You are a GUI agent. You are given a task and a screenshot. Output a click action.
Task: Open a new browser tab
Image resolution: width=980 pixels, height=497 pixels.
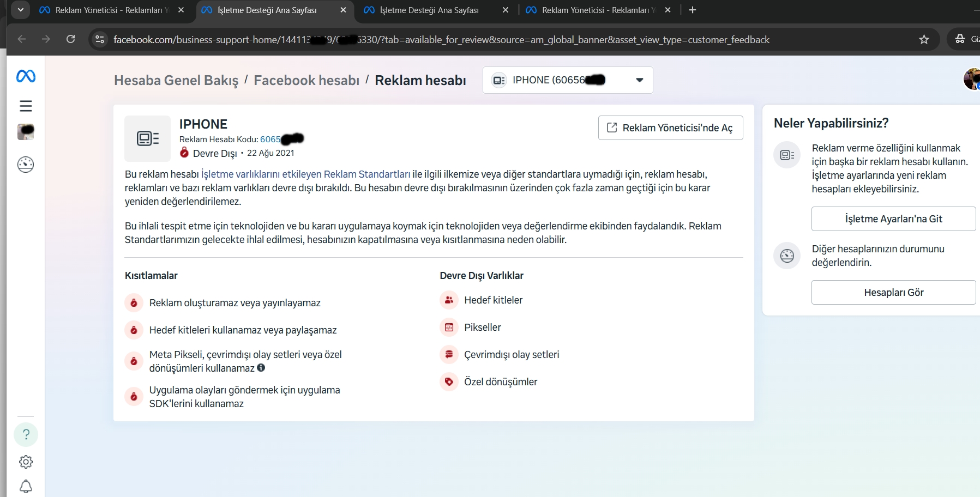(x=693, y=10)
